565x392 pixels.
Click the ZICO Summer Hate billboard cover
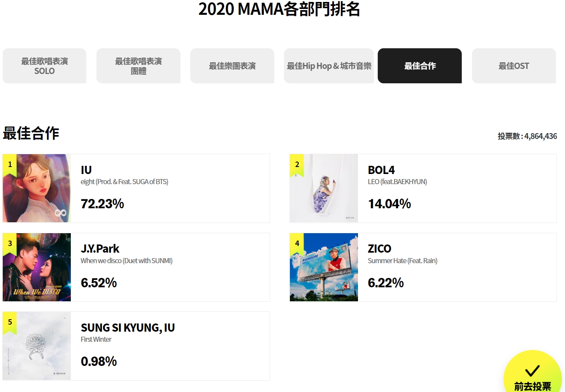(324, 267)
